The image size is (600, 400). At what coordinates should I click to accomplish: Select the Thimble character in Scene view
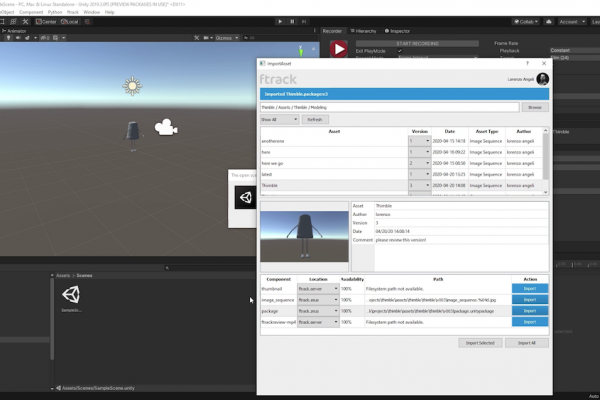click(133, 136)
